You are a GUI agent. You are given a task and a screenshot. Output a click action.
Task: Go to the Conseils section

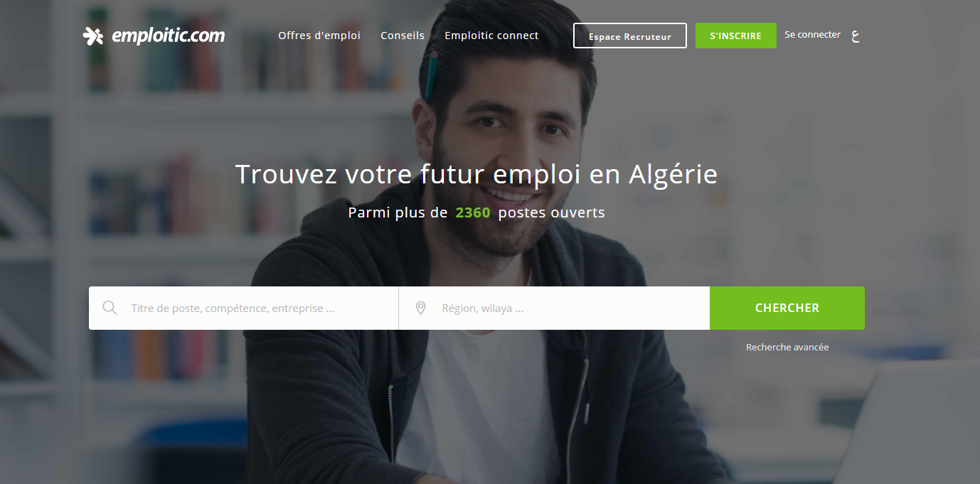point(403,36)
